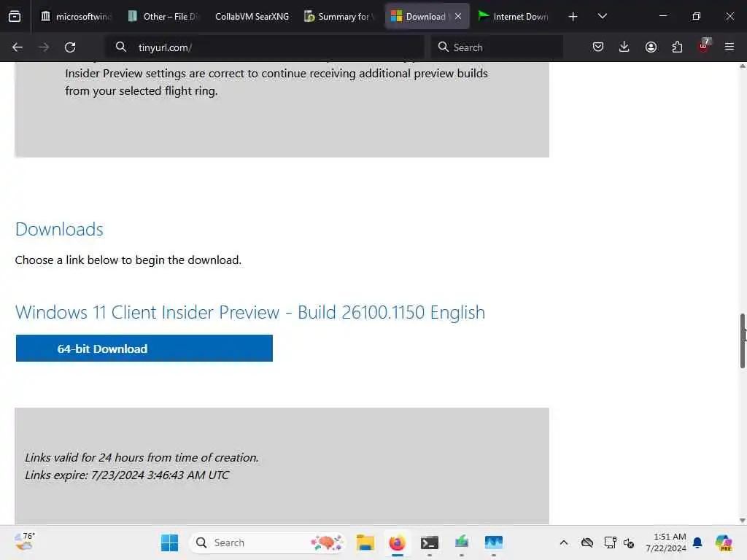The height and width of the screenshot is (560, 747).
Task: Expand the list all tabs dropdown
Action: 602,16
